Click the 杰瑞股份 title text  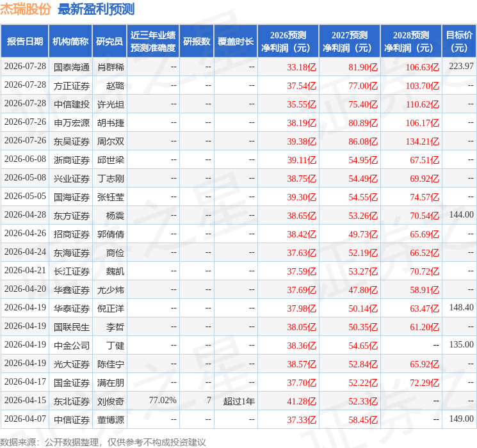click(x=26, y=9)
